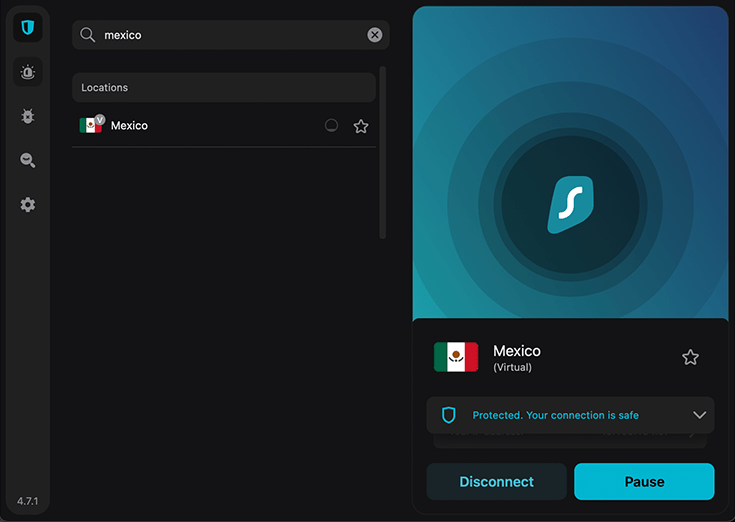Viewport: 735px width, 522px height.
Task: Click 'Protected. Your connection is safe' text
Action: coord(555,415)
